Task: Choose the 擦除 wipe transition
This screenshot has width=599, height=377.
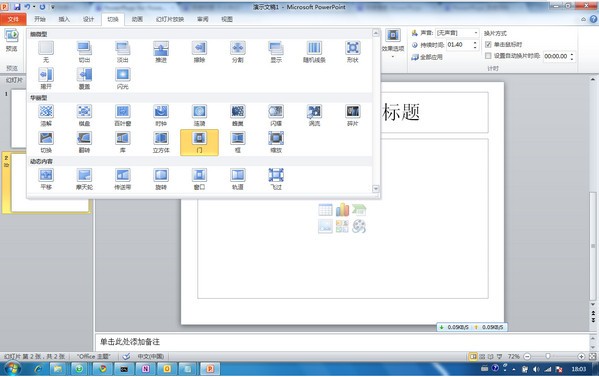Action: point(199,52)
